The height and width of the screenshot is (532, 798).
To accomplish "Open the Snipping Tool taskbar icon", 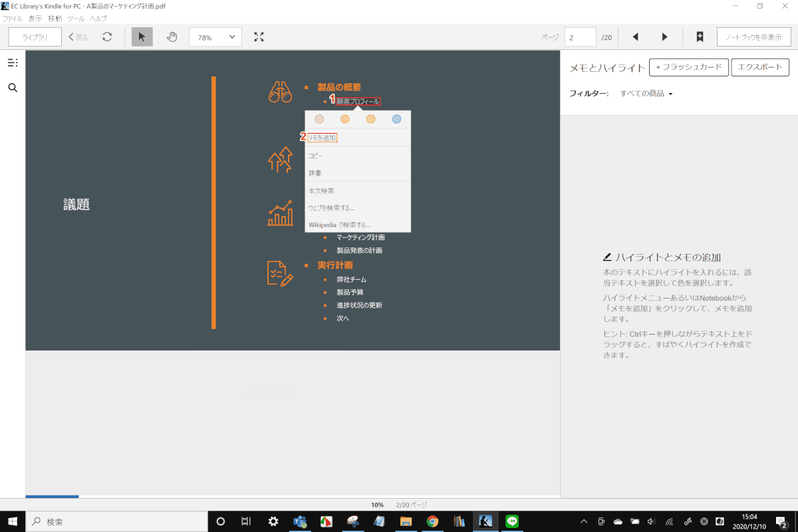I will point(352,521).
